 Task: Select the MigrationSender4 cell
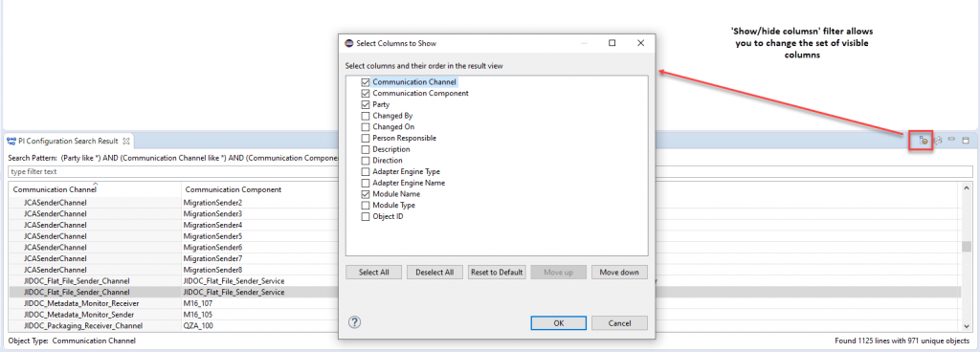tap(212, 225)
